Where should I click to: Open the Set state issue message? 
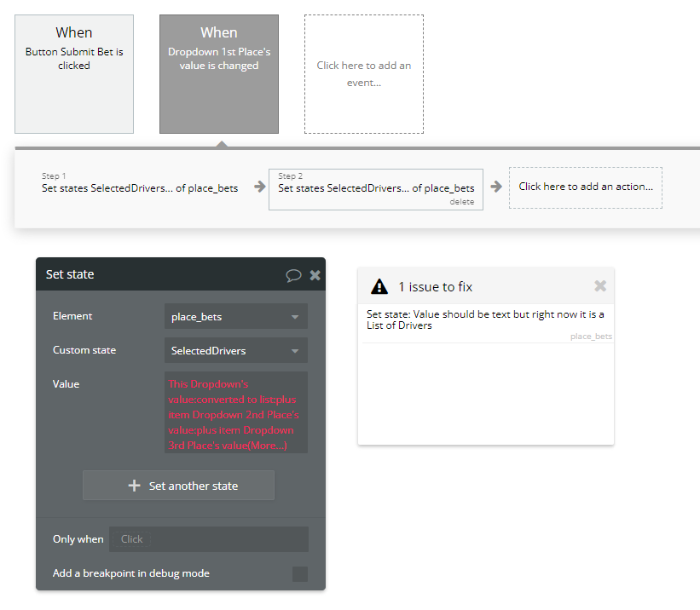point(485,320)
